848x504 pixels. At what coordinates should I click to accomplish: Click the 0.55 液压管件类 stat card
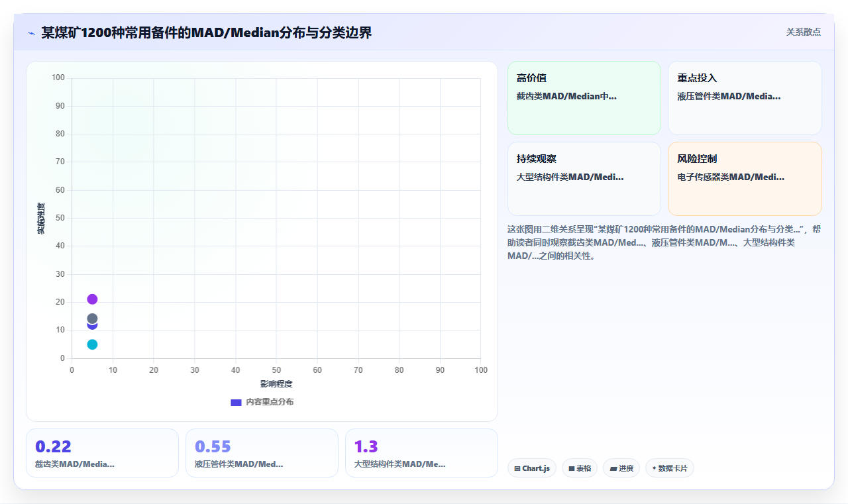pos(262,453)
